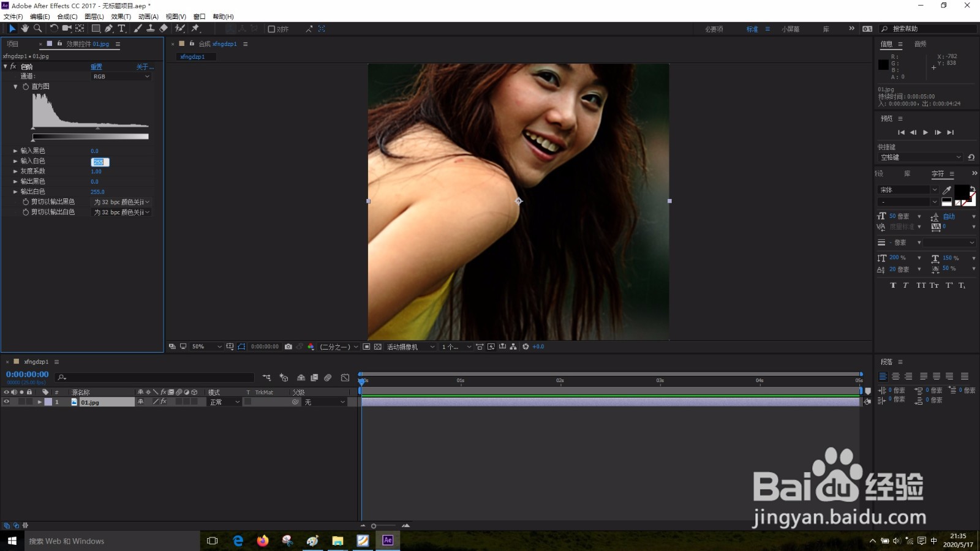Open the 通道 RGB channel dropdown
This screenshot has height=551, width=980.
coord(121,77)
